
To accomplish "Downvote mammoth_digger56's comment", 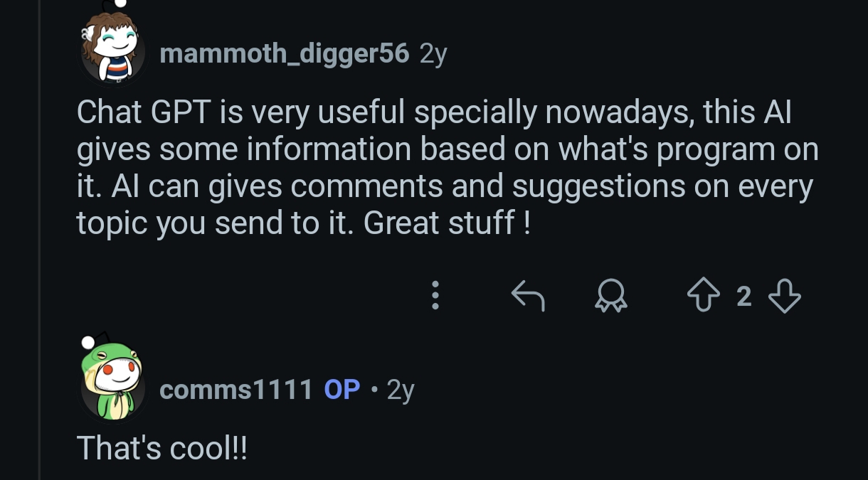I will pyautogui.click(x=785, y=295).
